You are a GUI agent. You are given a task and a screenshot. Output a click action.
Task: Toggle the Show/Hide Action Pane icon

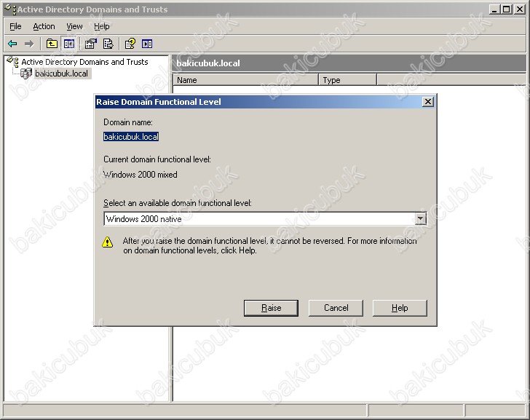(147, 44)
